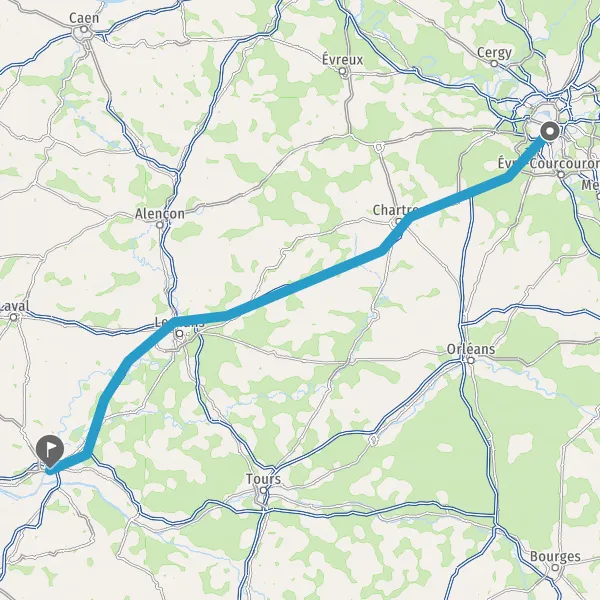Viewport: 600px width, 600px height.
Task: Select the Tours map label
Action: point(263,479)
